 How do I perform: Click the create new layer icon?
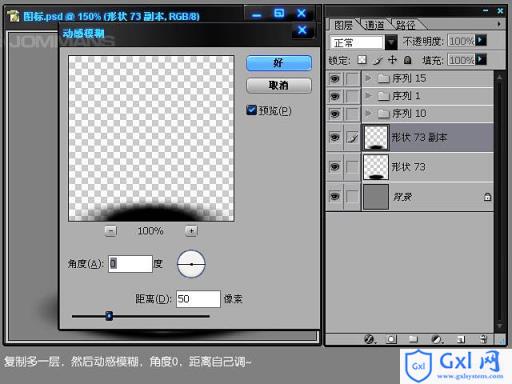pos(461,339)
